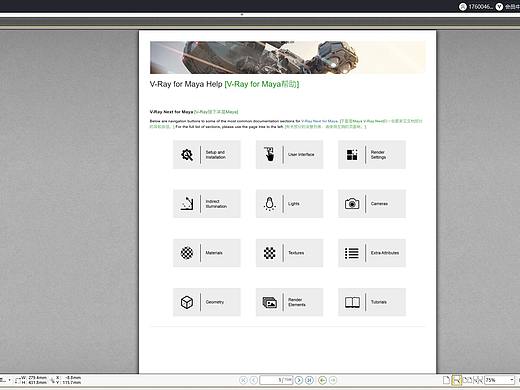Click the Materials checkered sphere icon
520x390 pixels.
(x=187, y=253)
